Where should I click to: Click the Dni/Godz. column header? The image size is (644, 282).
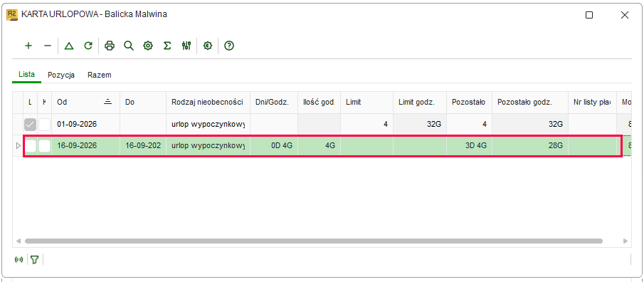[273, 103]
